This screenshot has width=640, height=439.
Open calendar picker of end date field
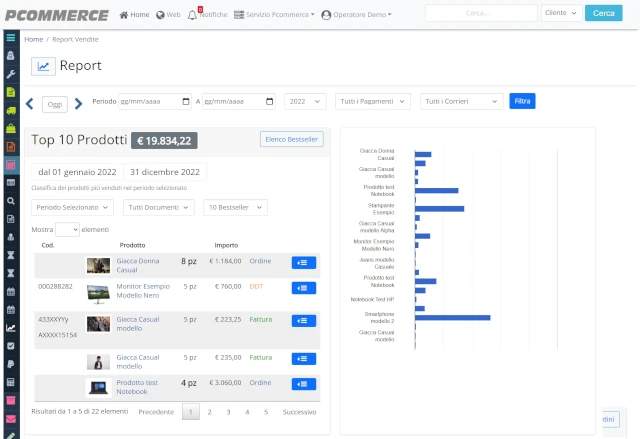pos(269,101)
